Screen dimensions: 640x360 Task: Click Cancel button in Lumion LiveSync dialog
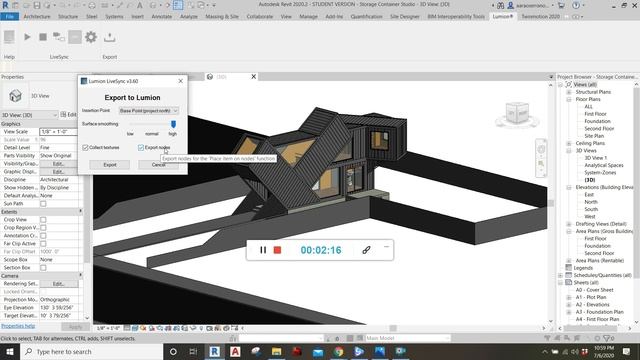tap(158, 165)
